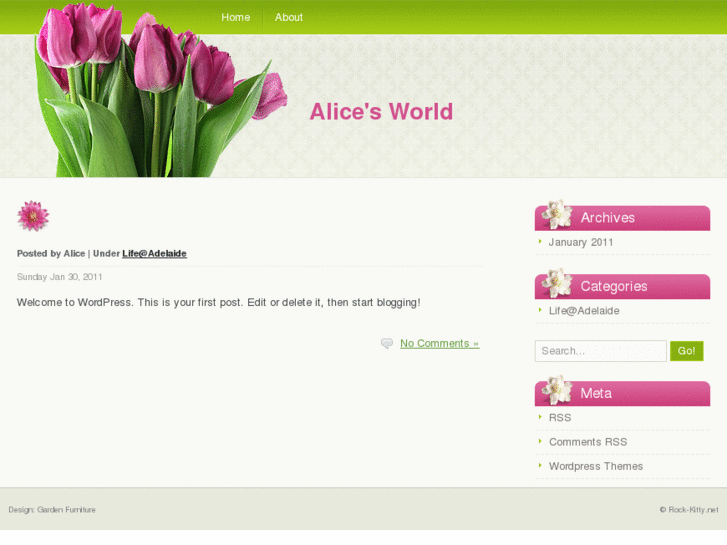
Task: Click the No Comments link
Action: (440, 343)
